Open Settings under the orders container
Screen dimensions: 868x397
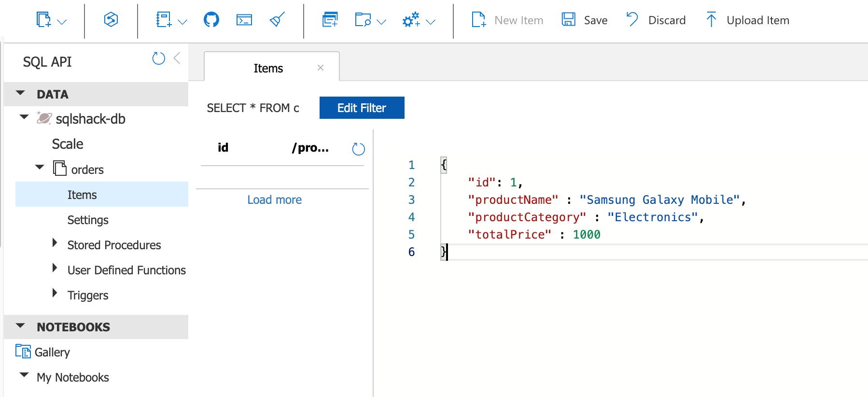[x=88, y=220]
